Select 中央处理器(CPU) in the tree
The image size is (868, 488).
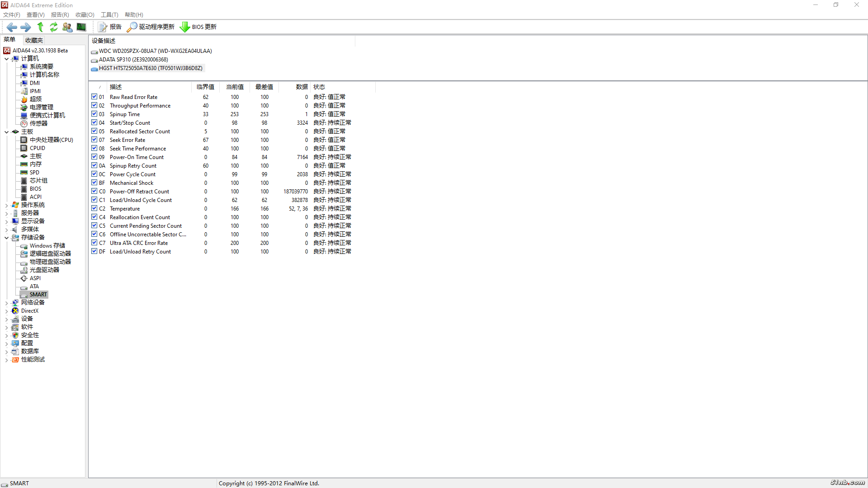(51, 140)
